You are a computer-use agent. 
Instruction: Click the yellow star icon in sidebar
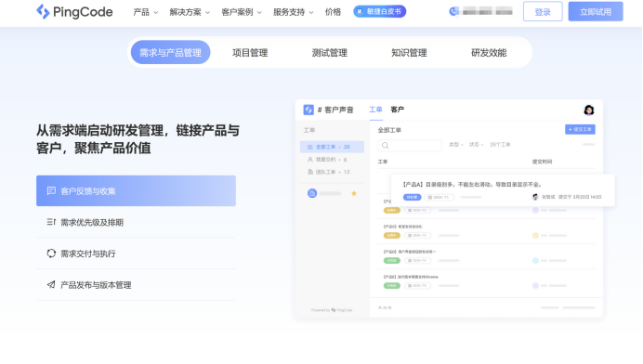click(x=354, y=193)
